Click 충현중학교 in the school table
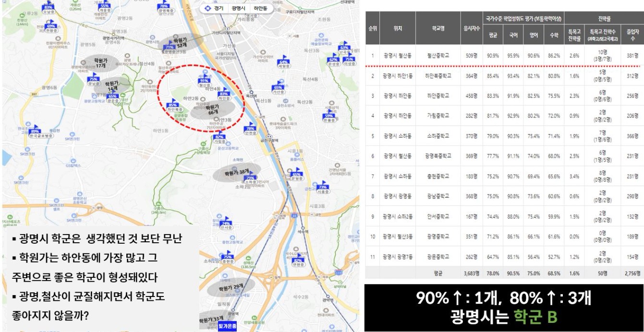The width and height of the screenshot is (644, 332). point(438,176)
